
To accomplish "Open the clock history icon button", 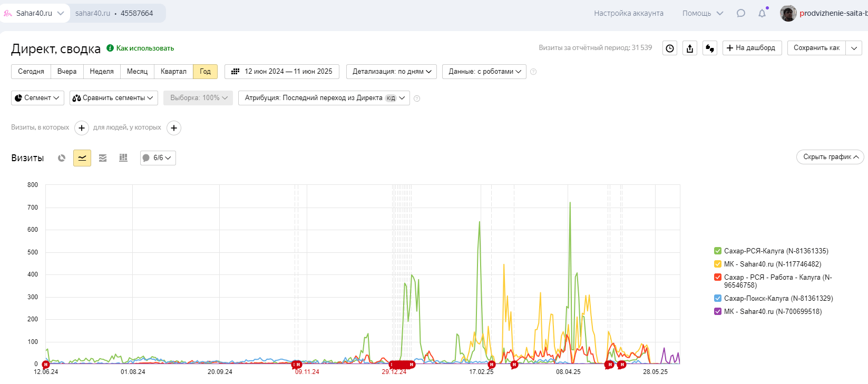I will pos(670,48).
